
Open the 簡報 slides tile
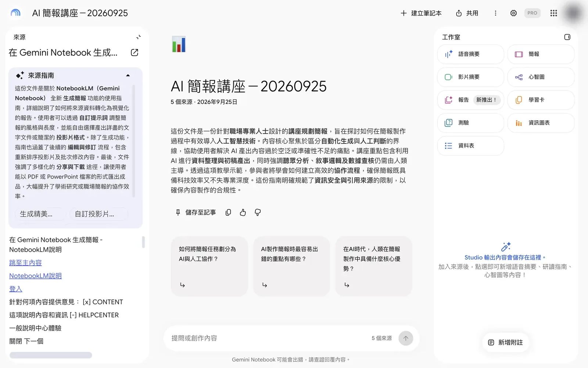tap(541, 54)
